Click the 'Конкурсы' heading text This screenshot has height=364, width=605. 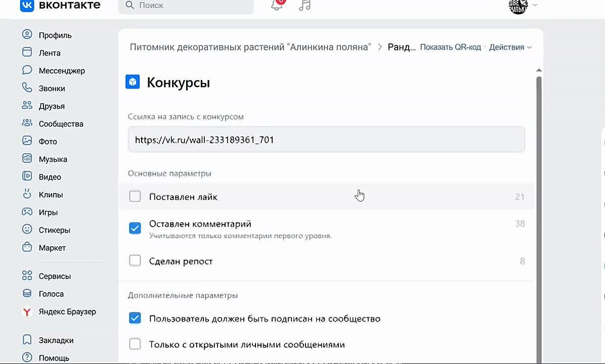(178, 82)
